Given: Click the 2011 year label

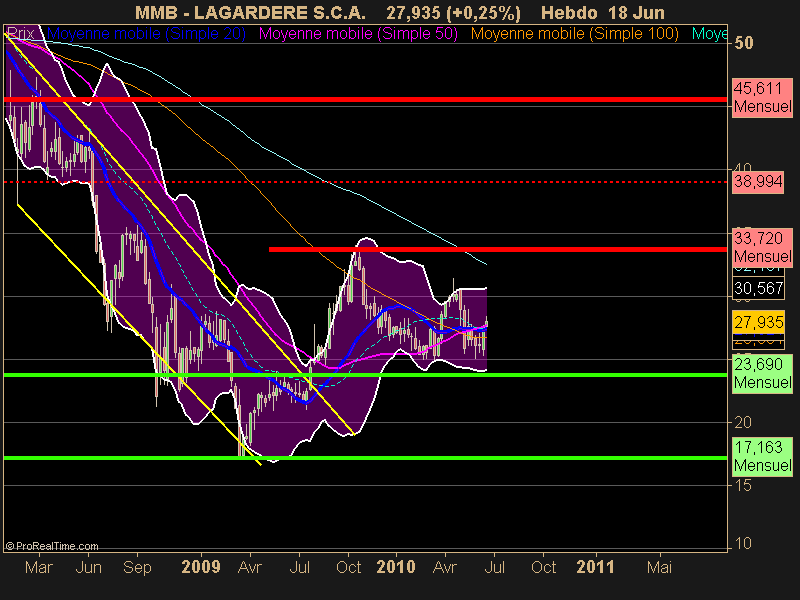Looking at the screenshot, I should [x=595, y=567].
